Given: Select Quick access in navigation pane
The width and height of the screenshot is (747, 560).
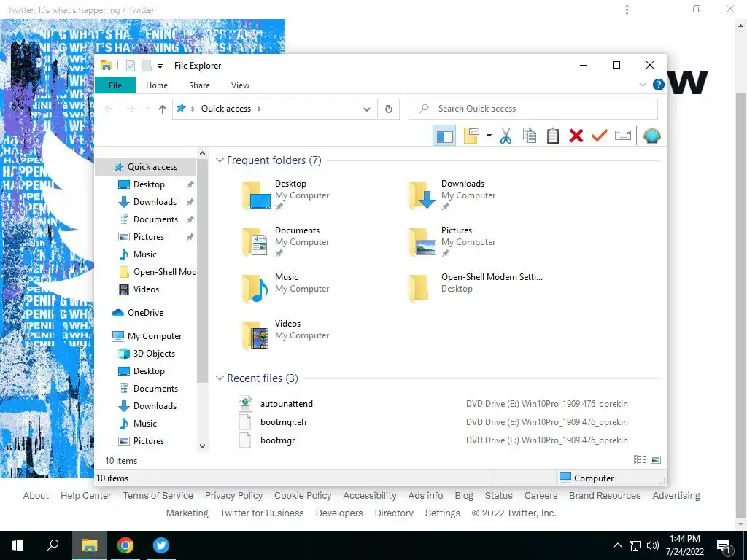Looking at the screenshot, I should pyautogui.click(x=146, y=167).
